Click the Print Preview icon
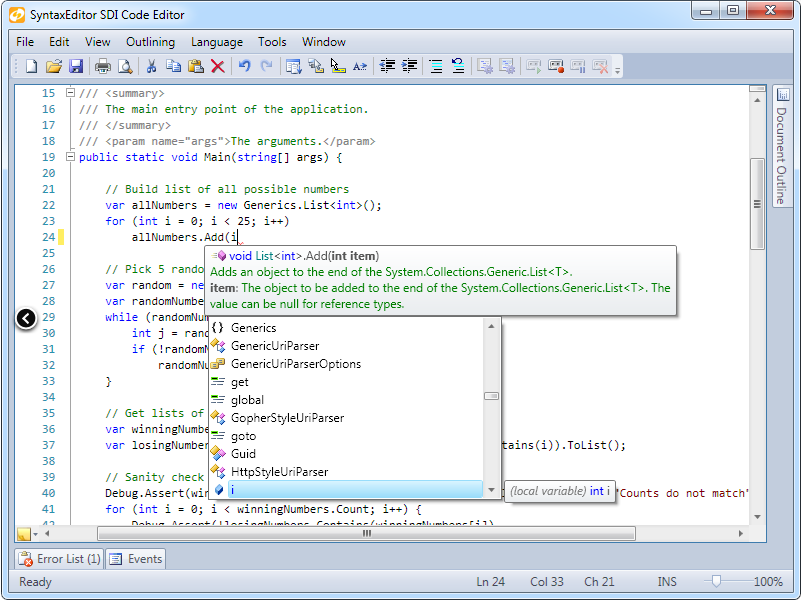The height and width of the screenshot is (601, 801). tap(125, 66)
